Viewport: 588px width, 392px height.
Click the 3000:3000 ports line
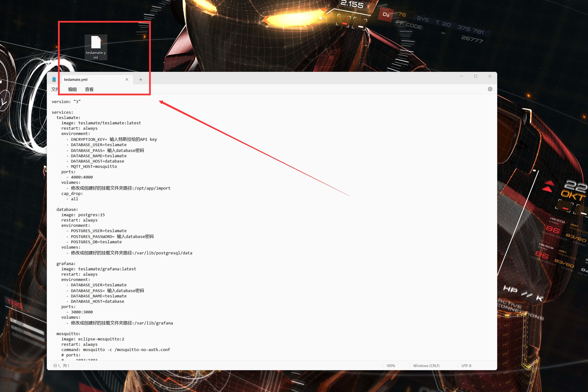82,312
